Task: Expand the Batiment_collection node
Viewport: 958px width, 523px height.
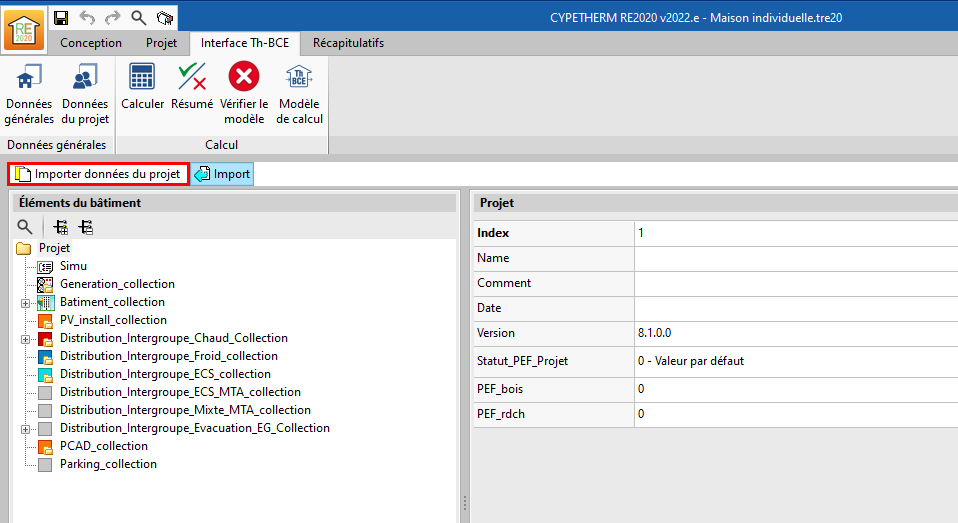Action: coord(25,302)
